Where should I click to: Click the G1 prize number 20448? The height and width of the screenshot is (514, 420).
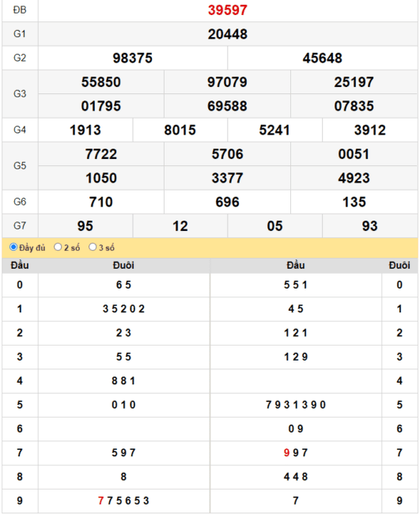(x=228, y=34)
